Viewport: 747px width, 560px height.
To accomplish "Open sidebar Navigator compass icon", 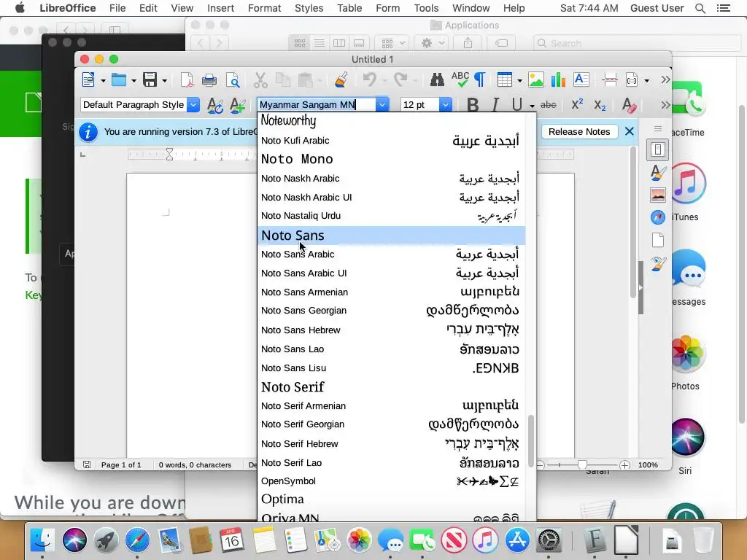I will [658, 217].
